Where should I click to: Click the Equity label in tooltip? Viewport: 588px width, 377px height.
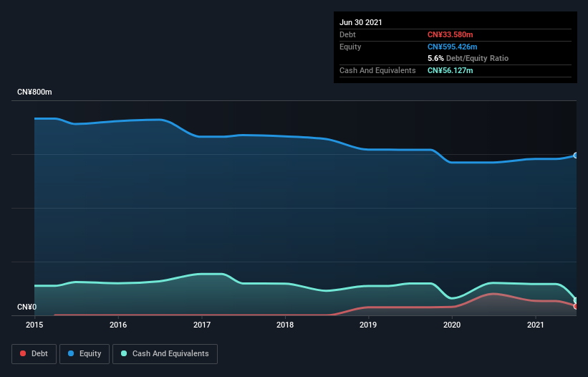pyautogui.click(x=350, y=47)
